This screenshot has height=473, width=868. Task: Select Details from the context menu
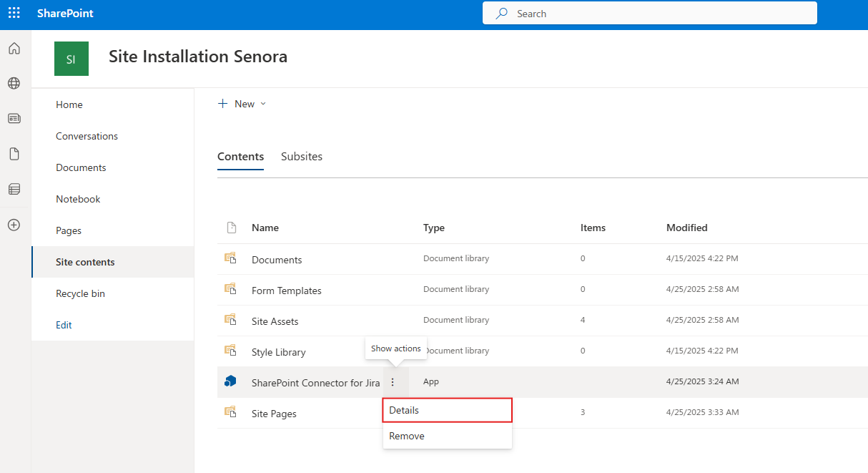(448, 411)
